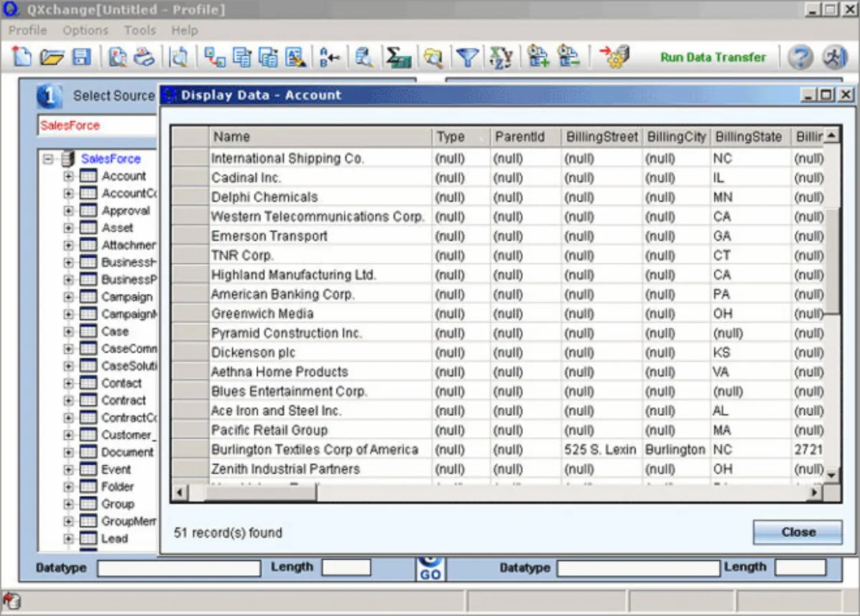Click the running man exit icon
This screenshot has height=616, width=860.
[834, 57]
